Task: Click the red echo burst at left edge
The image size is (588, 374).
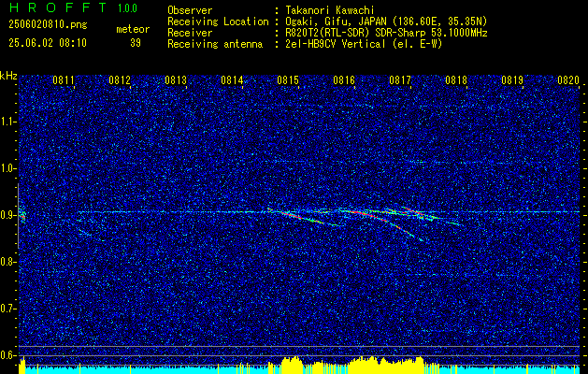Action: pos(22,216)
